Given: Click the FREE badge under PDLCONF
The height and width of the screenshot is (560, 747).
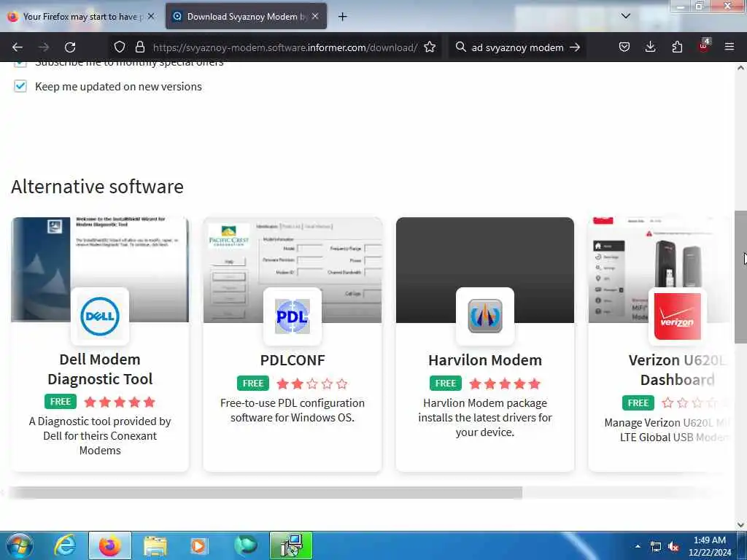Looking at the screenshot, I should (x=253, y=383).
